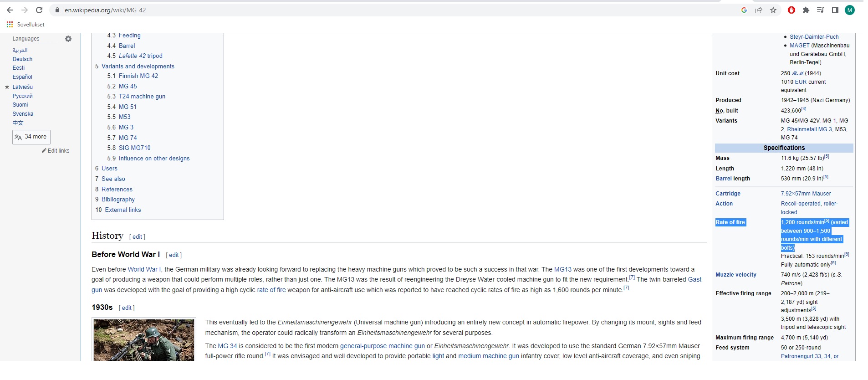Open the media control queue icon

tap(821, 10)
